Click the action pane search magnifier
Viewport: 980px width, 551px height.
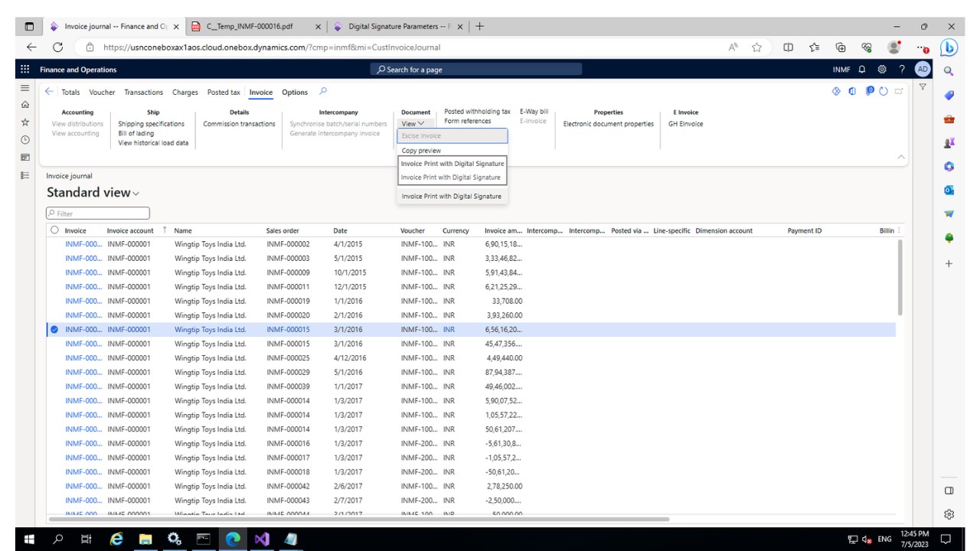point(323,92)
